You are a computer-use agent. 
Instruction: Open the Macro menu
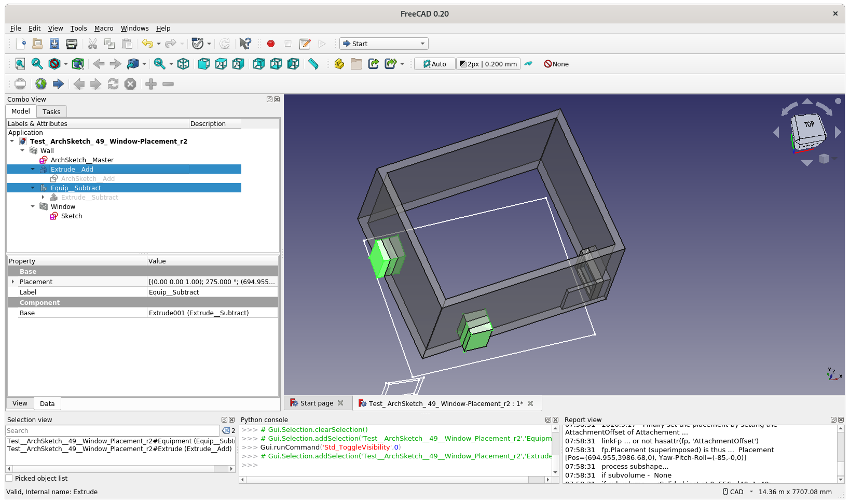coord(103,29)
